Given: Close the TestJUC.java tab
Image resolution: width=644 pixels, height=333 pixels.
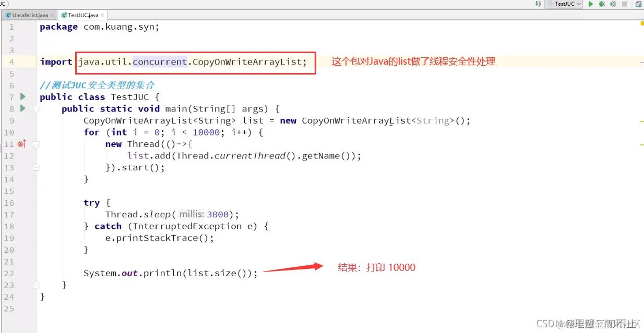Looking at the screenshot, I should (x=103, y=16).
